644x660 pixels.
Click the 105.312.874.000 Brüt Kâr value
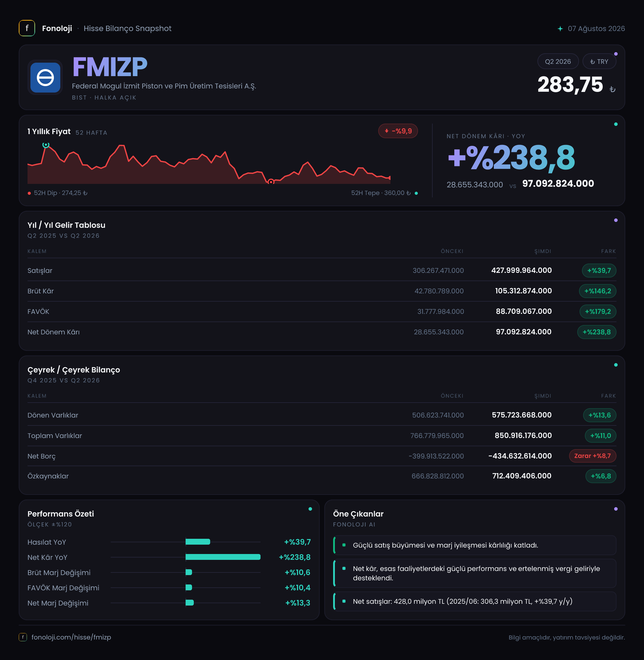pyautogui.click(x=523, y=291)
